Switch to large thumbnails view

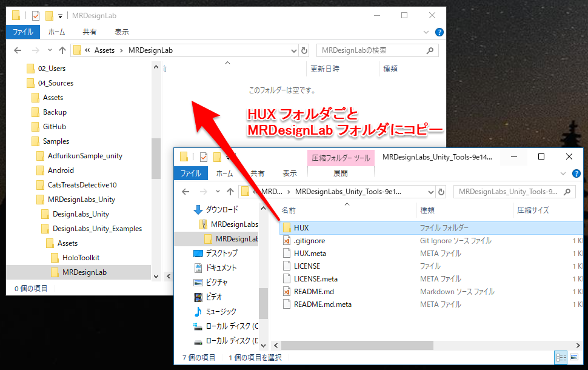pyautogui.click(x=573, y=357)
